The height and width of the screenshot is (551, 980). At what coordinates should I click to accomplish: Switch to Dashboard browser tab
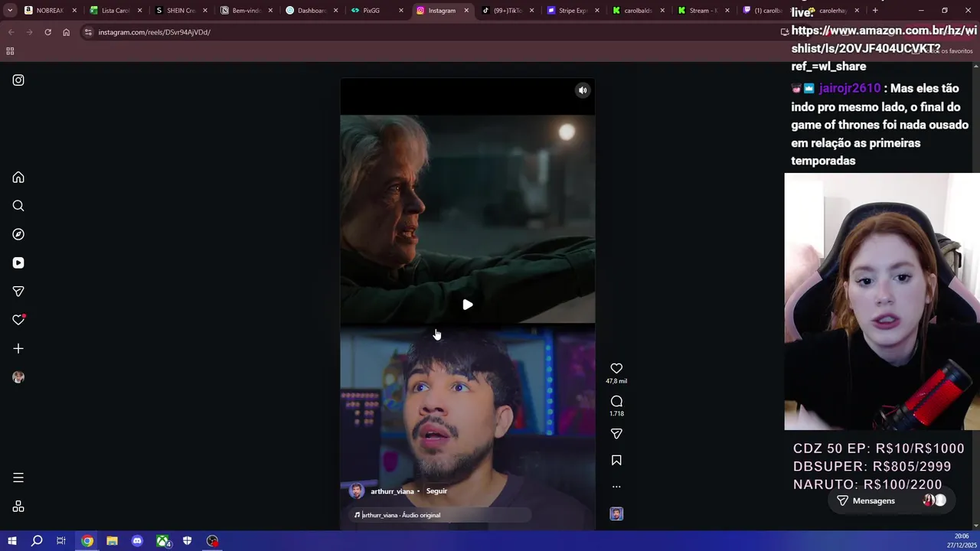[311, 11]
